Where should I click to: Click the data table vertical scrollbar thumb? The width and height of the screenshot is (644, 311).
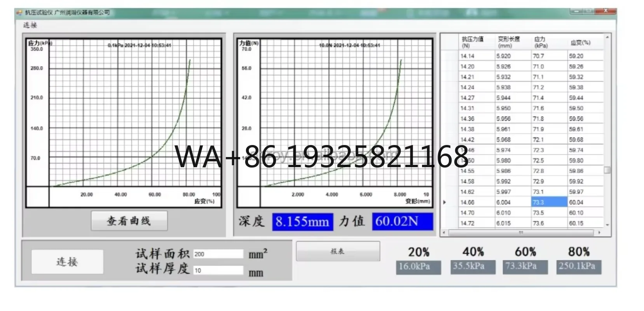[x=607, y=170]
